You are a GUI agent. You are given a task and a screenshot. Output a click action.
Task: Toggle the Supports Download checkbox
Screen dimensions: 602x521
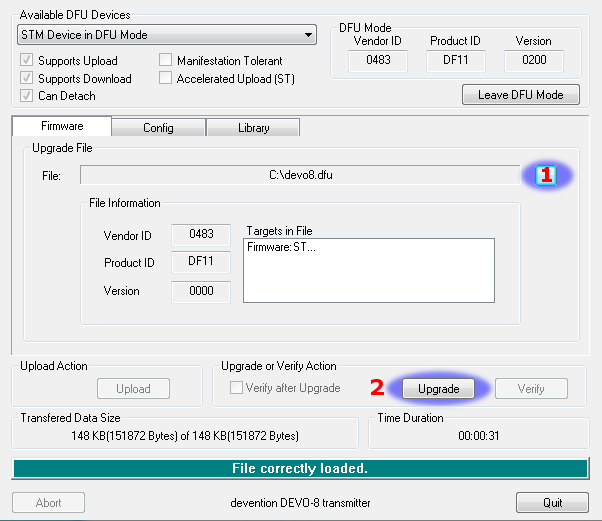(27, 79)
